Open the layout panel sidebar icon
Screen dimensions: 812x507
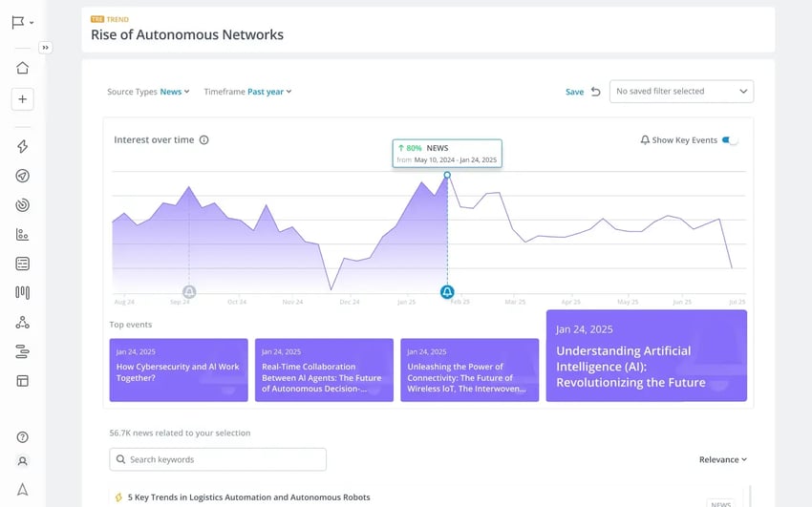22,381
